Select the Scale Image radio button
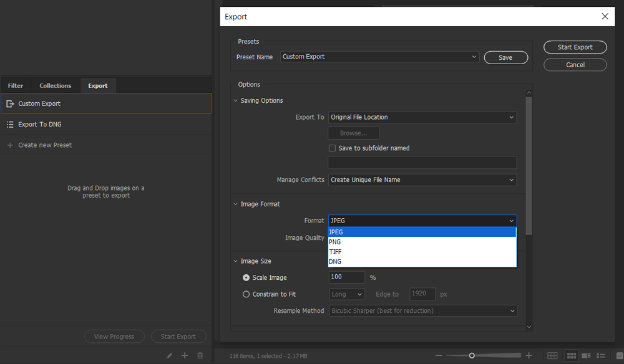The height and width of the screenshot is (364, 624). 246,277
